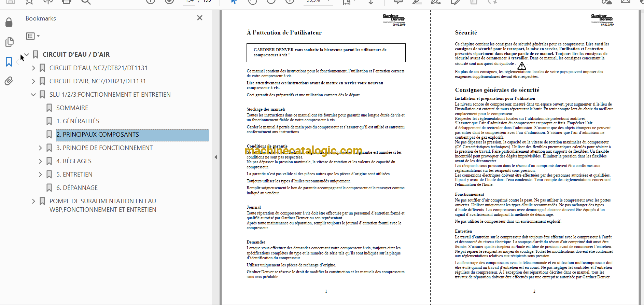Click the 'Sécurité' heading on page 2
The width and height of the screenshot is (644, 305).
click(x=466, y=33)
